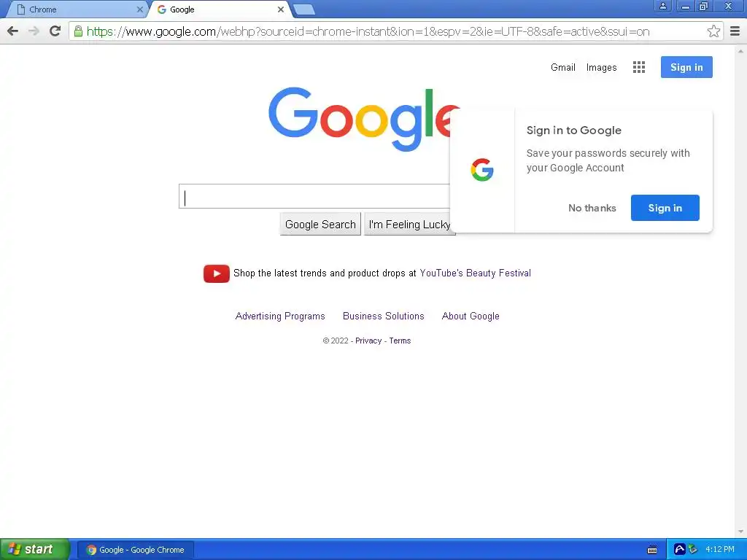Restore down the Chrome window
Screen dimensions: 747x560
pyautogui.click(x=703, y=6)
